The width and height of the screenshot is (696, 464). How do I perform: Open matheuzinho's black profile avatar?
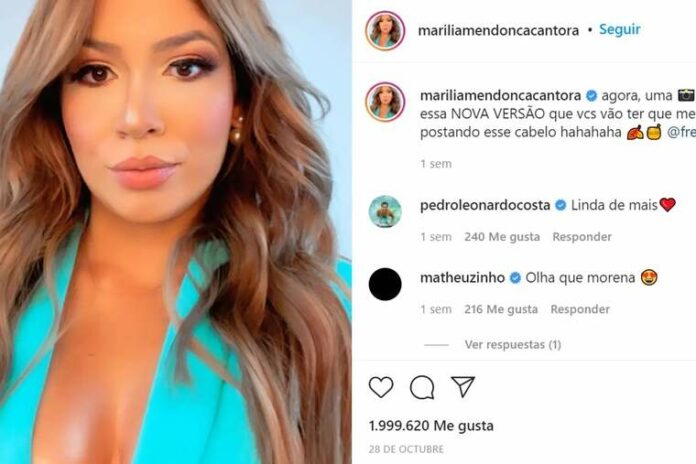[385, 284]
